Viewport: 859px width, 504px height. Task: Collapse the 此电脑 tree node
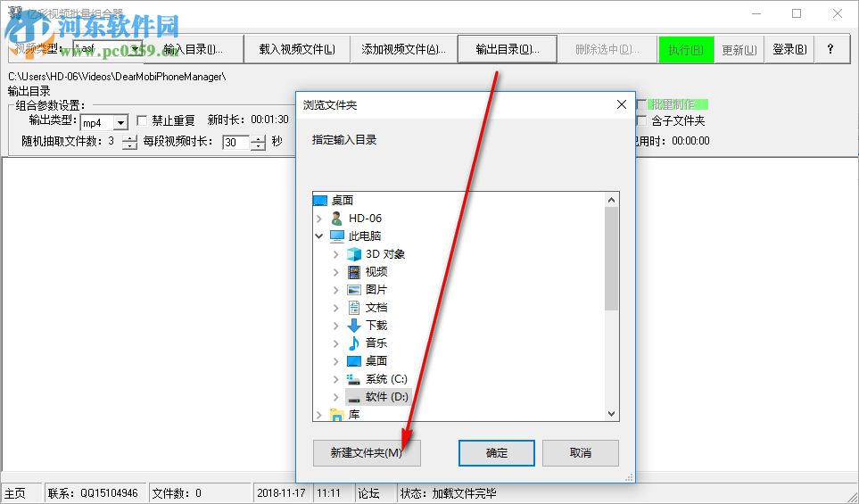tap(318, 236)
